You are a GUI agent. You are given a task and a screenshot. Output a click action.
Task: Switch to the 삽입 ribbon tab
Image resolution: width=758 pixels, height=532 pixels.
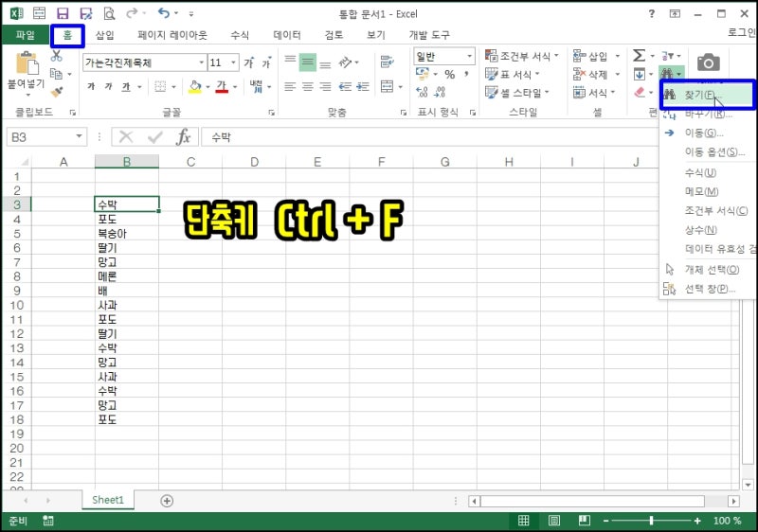[x=104, y=35]
